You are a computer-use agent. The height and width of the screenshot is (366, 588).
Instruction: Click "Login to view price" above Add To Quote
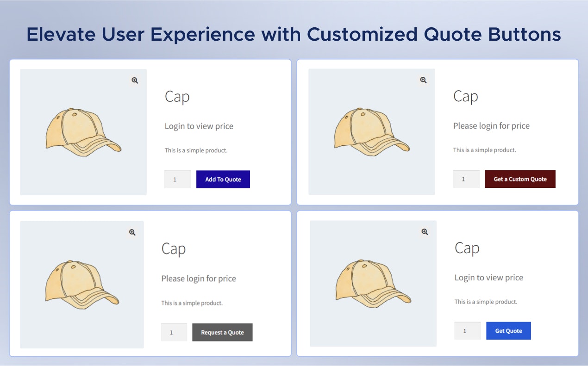coord(199,126)
